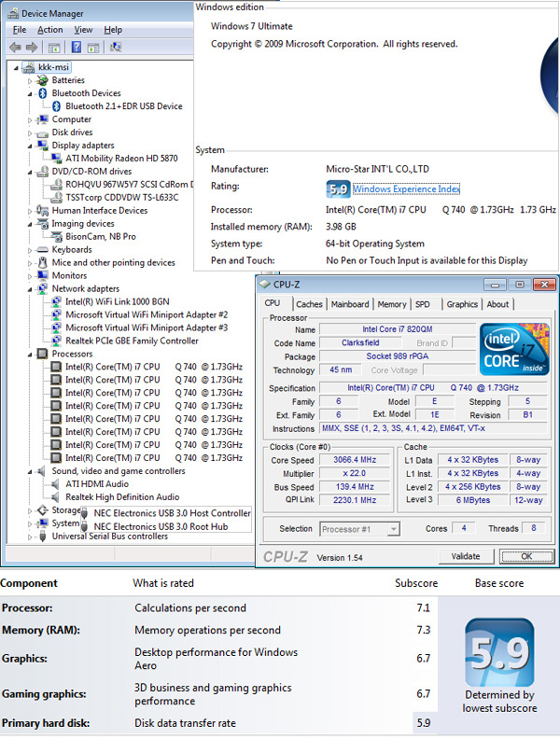Image resolution: width=560 pixels, height=739 pixels.
Task: Open the Windows Experience Index link
Action: pos(406,189)
